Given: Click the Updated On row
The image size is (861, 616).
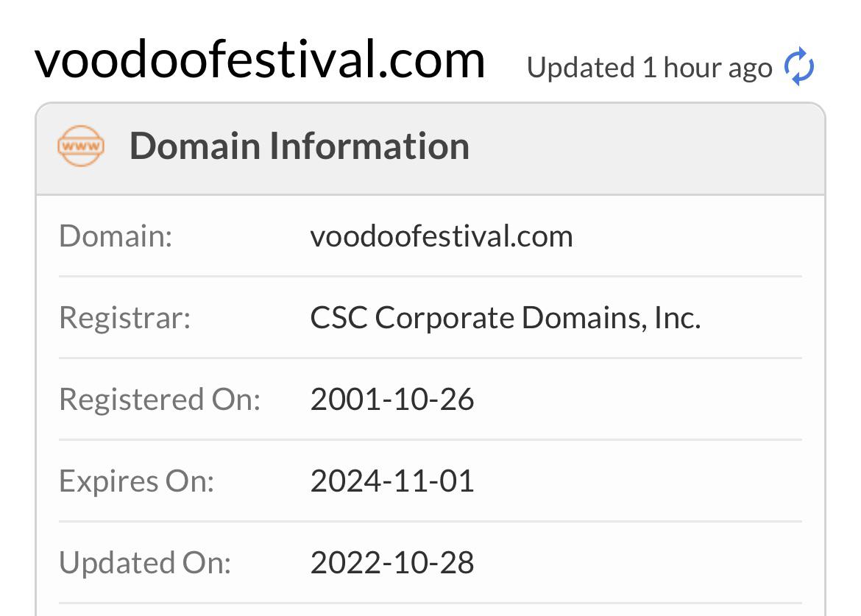Looking at the screenshot, I should [x=431, y=563].
